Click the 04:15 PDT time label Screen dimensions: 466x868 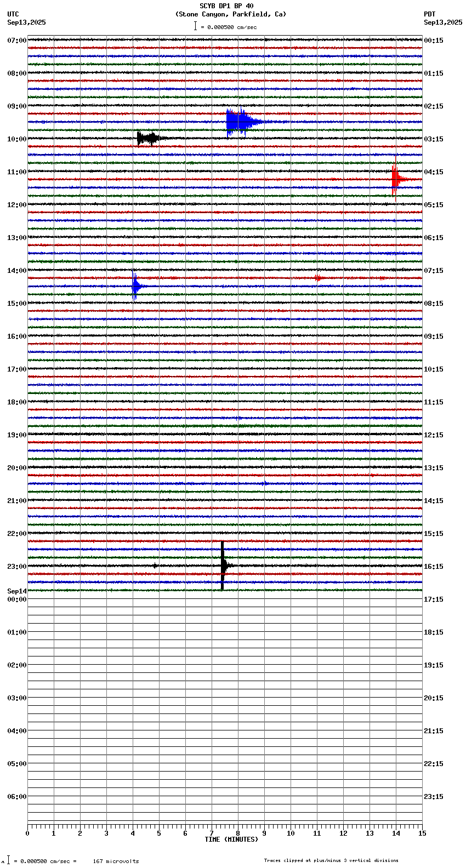(434, 172)
